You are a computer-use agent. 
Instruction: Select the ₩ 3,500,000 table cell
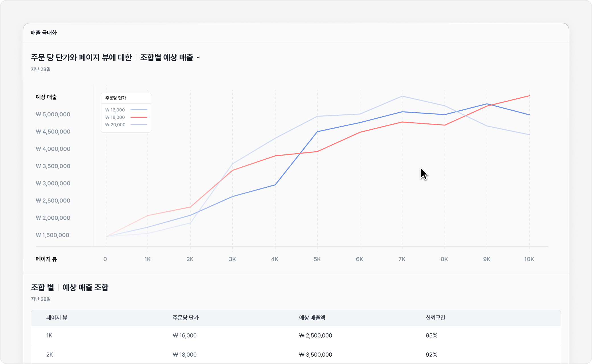point(315,355)
